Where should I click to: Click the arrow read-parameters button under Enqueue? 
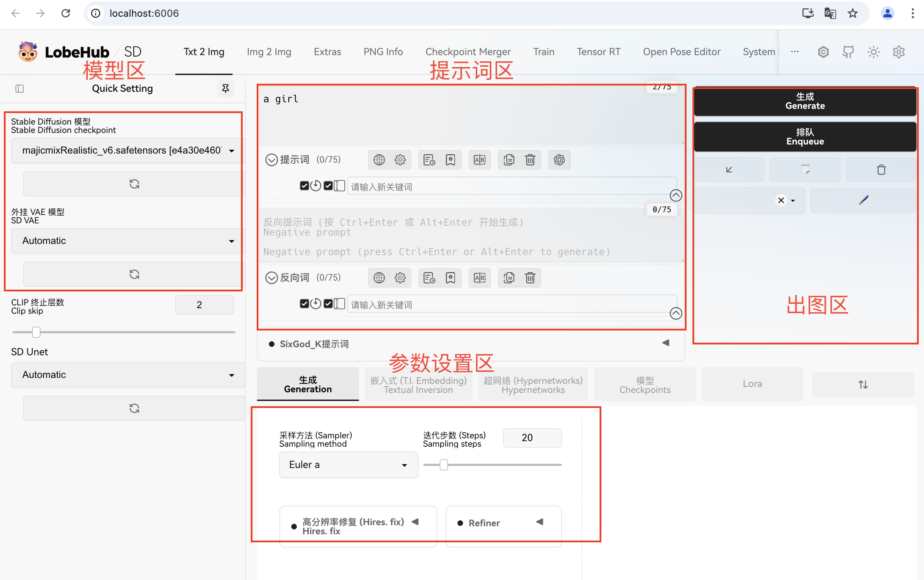tap(729, 170)
